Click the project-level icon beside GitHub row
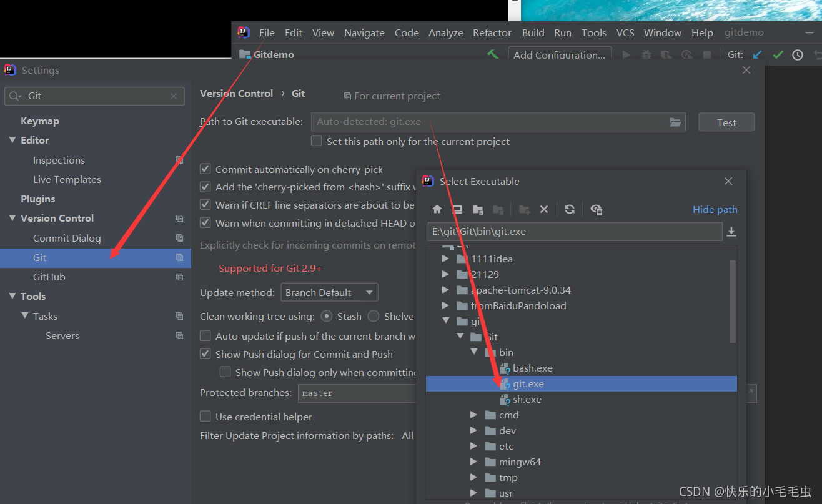 click(x=179, y=277)
